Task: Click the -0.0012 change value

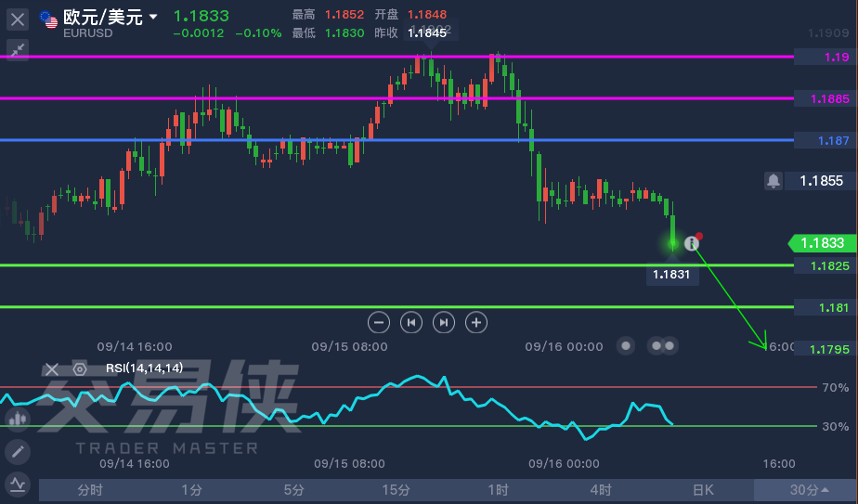Action: pos(198,33)
